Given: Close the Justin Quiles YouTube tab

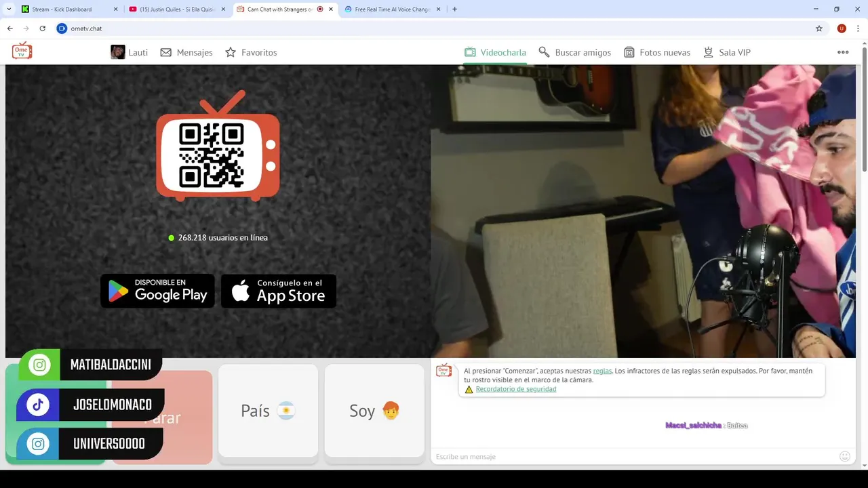Looking at the screenshot, I should [x=223, y=9].
